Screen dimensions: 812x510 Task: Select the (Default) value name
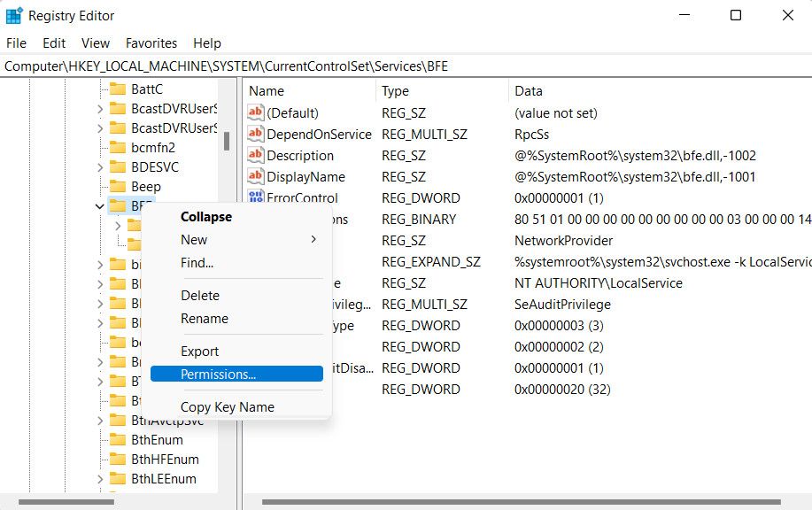point(292,112)
